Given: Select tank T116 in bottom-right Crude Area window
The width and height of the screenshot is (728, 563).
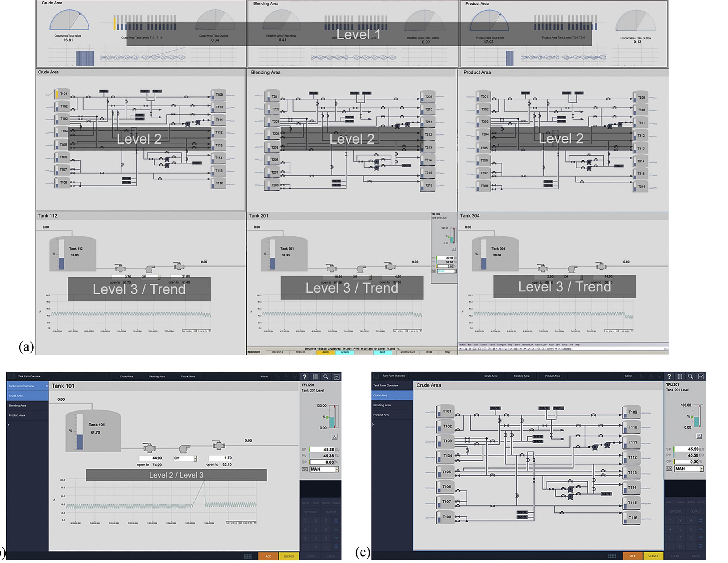Looking at the screenshot, I should click(631, 518).
